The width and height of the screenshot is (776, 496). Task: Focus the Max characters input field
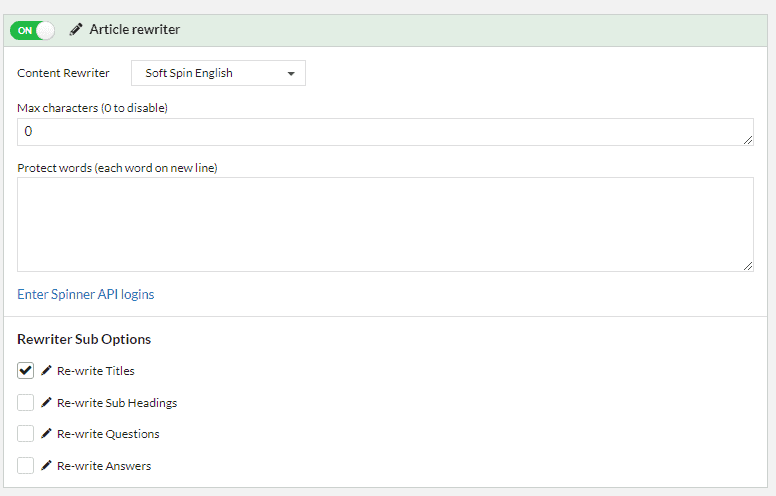point(385,132)
